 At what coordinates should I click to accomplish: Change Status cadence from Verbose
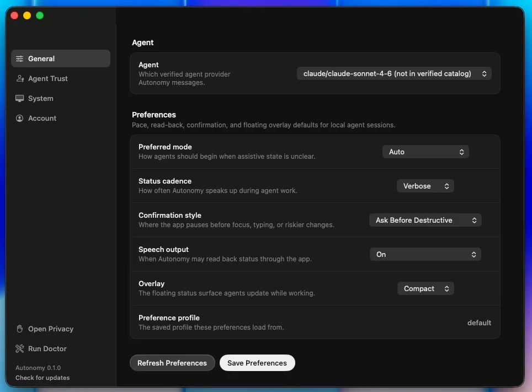[x=425, y=186]
